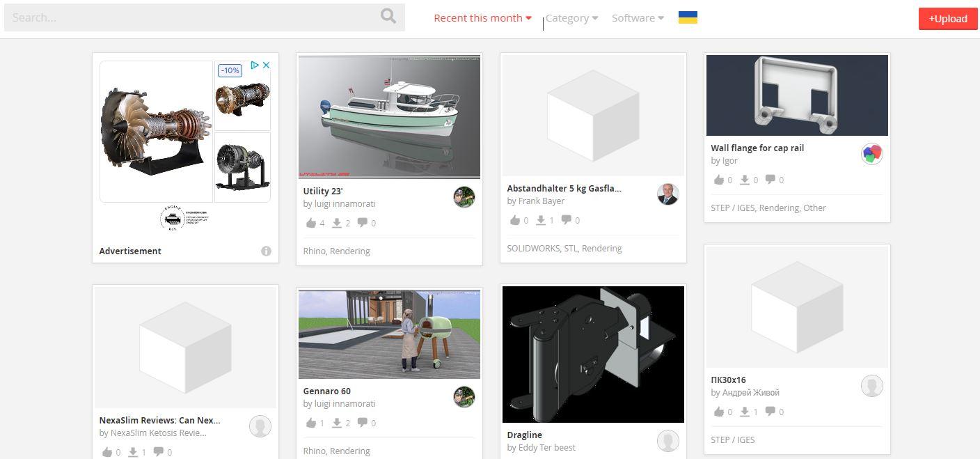
Task: Click the search magnifier icon
Action: pos(388,17)
